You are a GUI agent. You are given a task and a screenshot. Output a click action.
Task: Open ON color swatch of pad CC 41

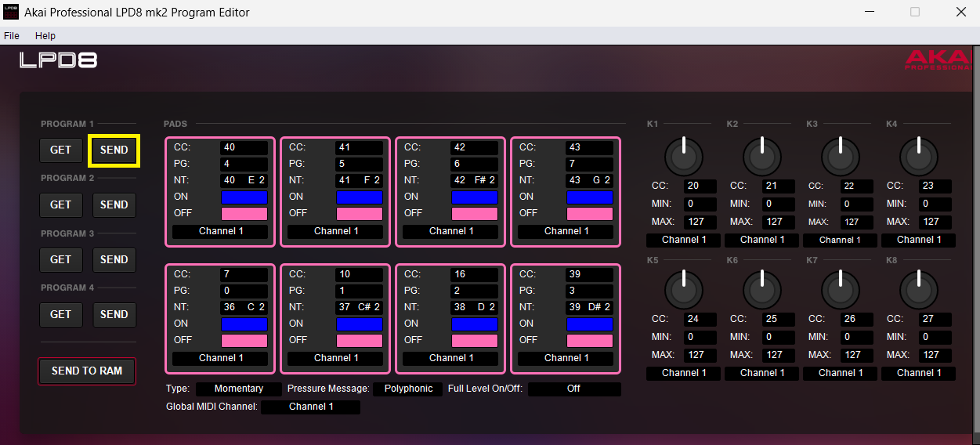[360, 197]
